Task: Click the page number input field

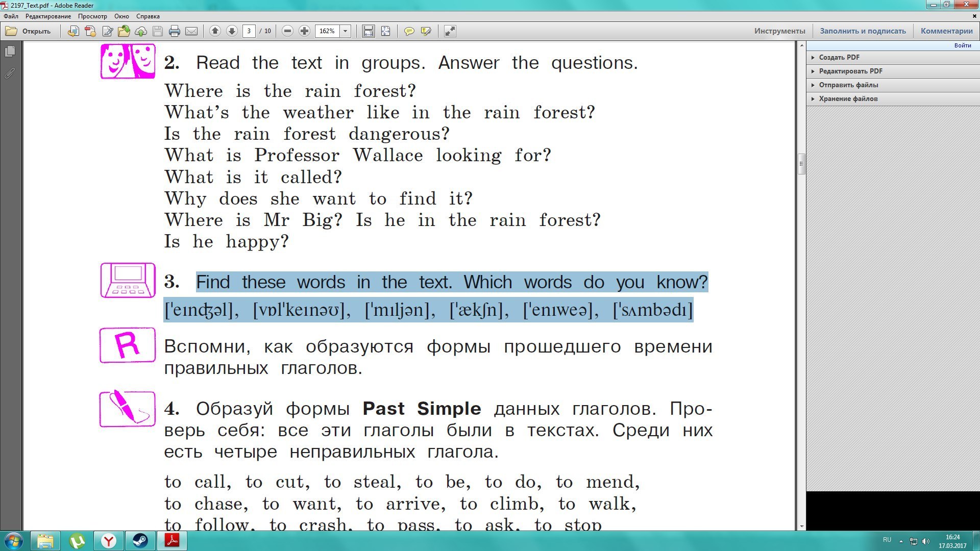Action: click(x=249, y=31)
